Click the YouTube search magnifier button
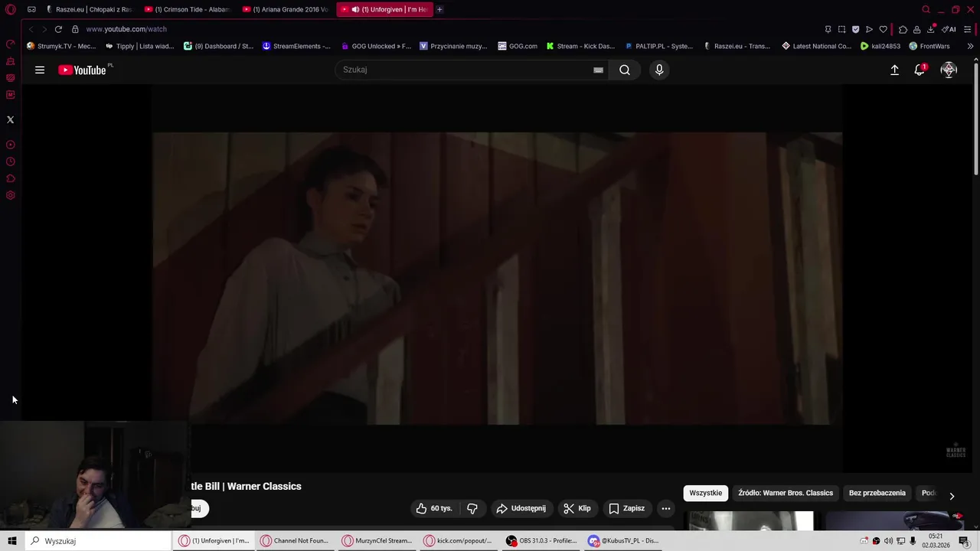Viewport: 980px width, 551px height. (x=625, y=70)
